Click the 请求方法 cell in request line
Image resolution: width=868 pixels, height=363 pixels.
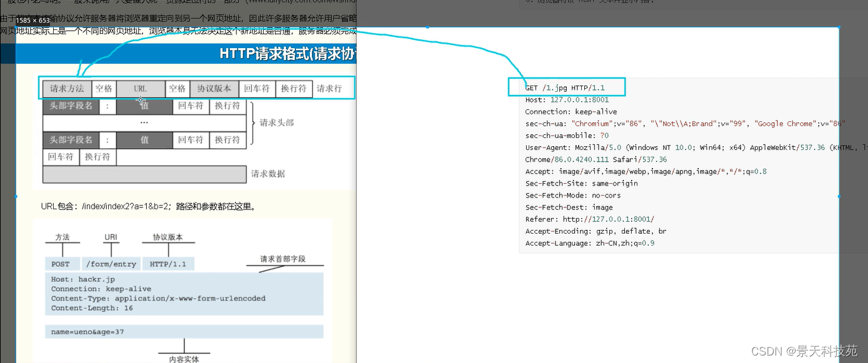67,89
